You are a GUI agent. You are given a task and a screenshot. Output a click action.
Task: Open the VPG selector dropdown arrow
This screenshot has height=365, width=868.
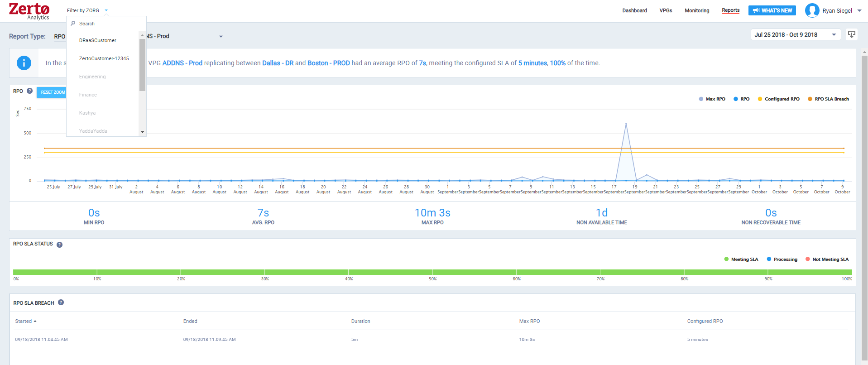pos(221,37)
